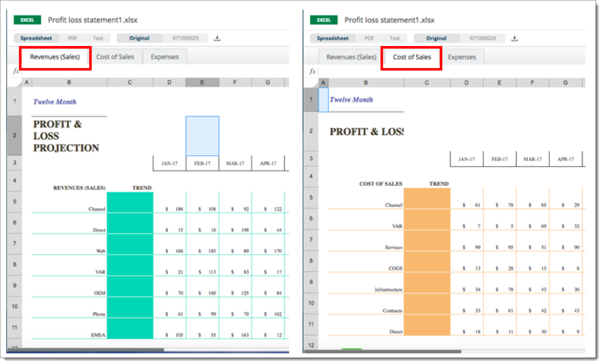Click Contracts row label in right sheet
The image size is (602, 364).
coord(393,311)
